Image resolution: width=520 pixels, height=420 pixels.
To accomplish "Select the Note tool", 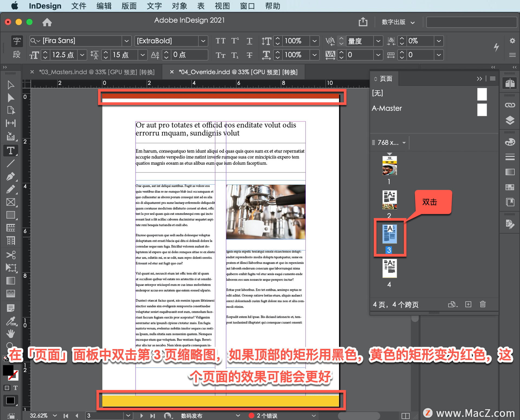I will point(11,308).
